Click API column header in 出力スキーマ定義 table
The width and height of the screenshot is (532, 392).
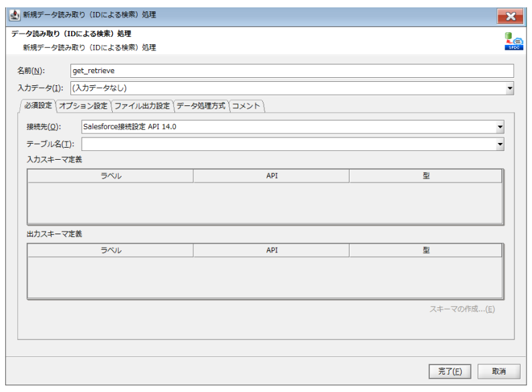(x=272, y=250)
